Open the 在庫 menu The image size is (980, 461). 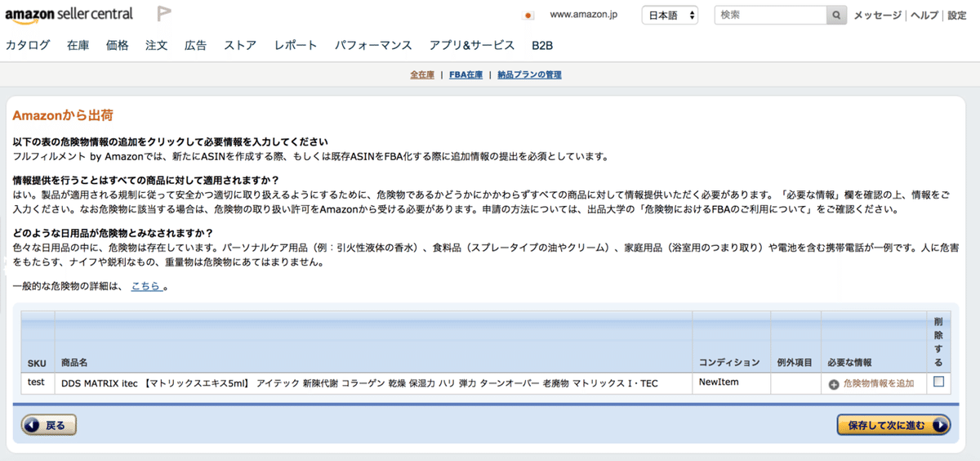(x=78, y=46)
